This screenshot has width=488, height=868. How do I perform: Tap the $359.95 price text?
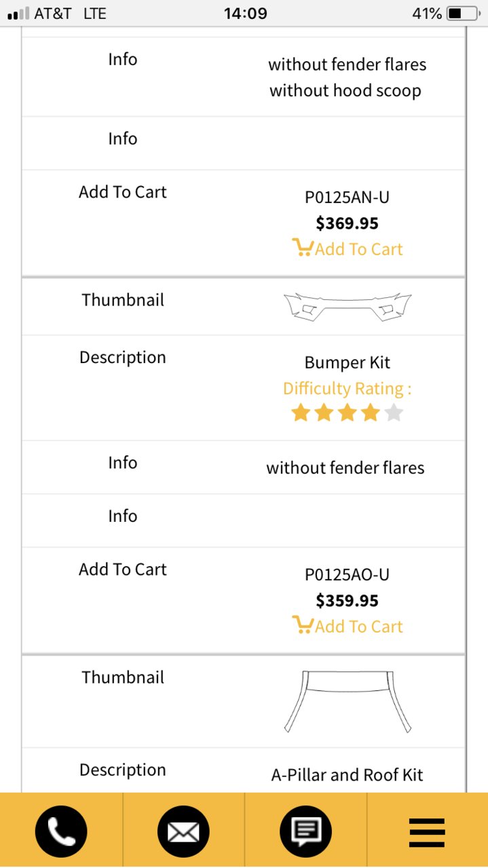point(347,601)
